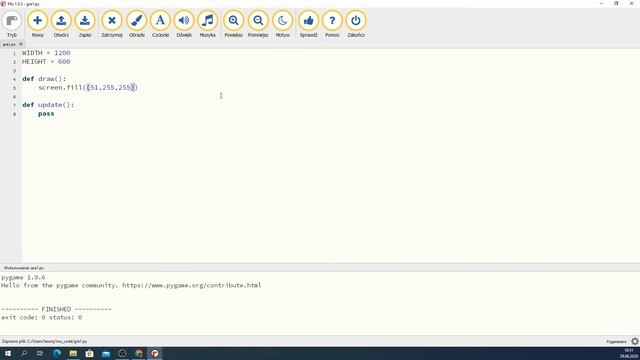Open the Czcionki fonts folder
Viewport: 640px width, 360px height.
pyautogui.click(x=160, y=24)
